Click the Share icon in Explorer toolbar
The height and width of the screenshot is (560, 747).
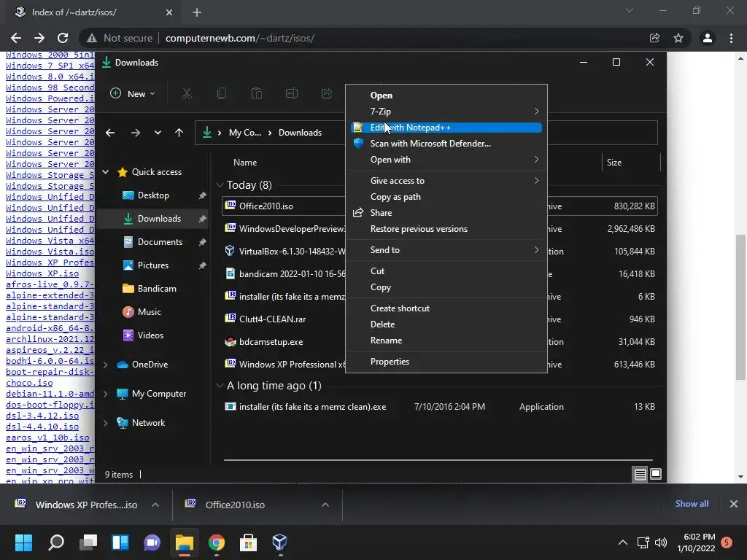pos(327,94)
